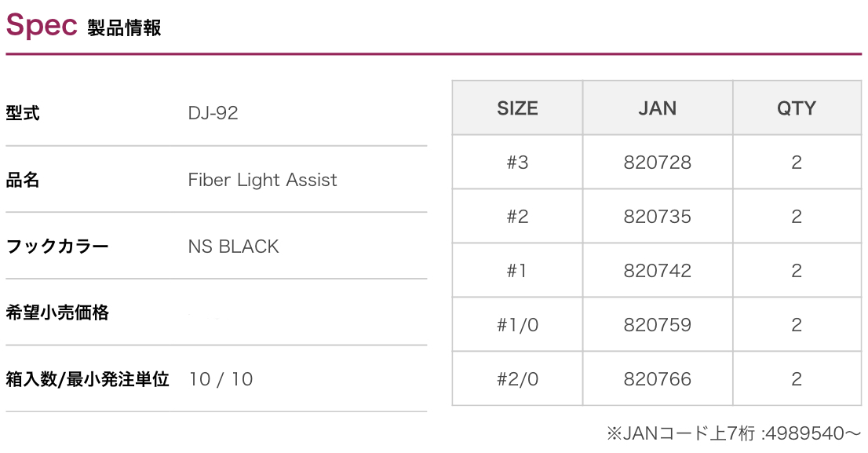This screenshot has width=868, height=453.
Task: Click the Fiber Light Assist product name
Action: coord(262,180)
